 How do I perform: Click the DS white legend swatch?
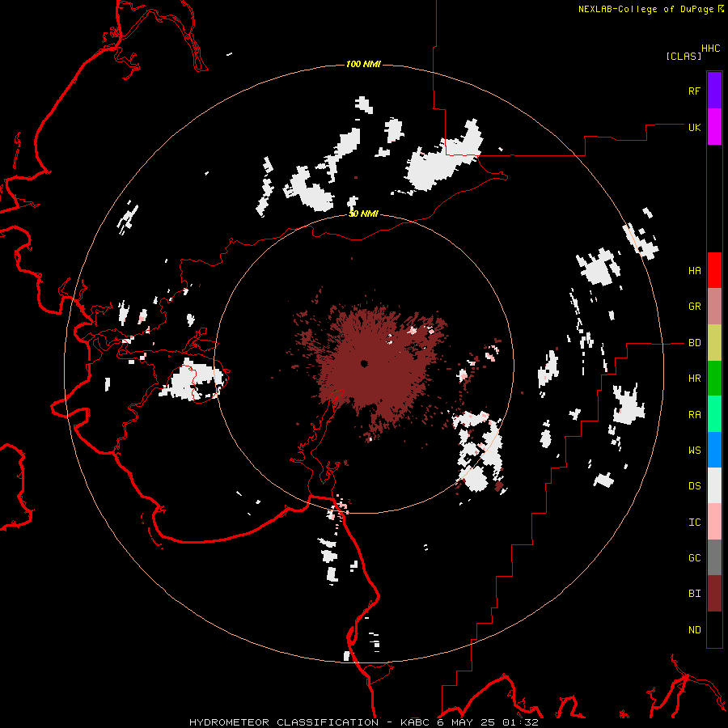tap(714, 485)
